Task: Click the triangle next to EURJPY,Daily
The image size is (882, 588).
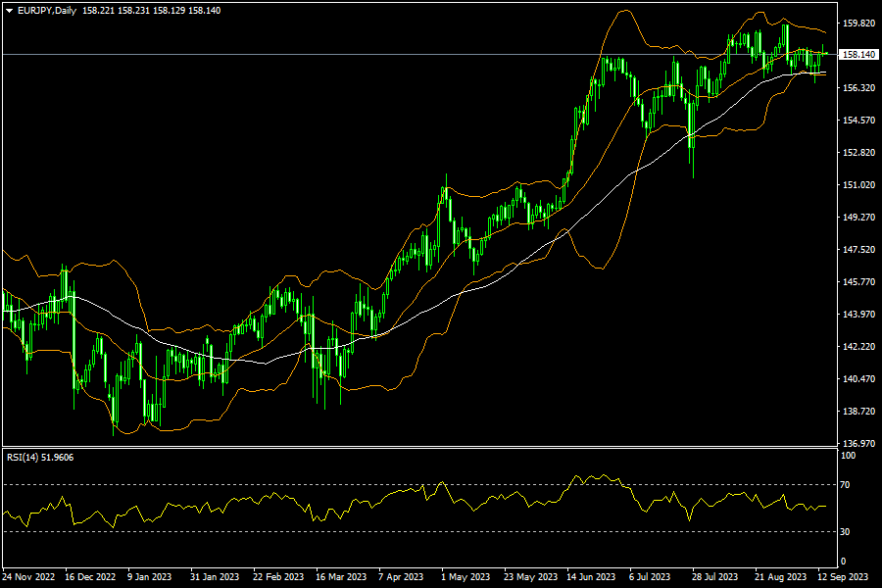Action: tap(9, 11)
